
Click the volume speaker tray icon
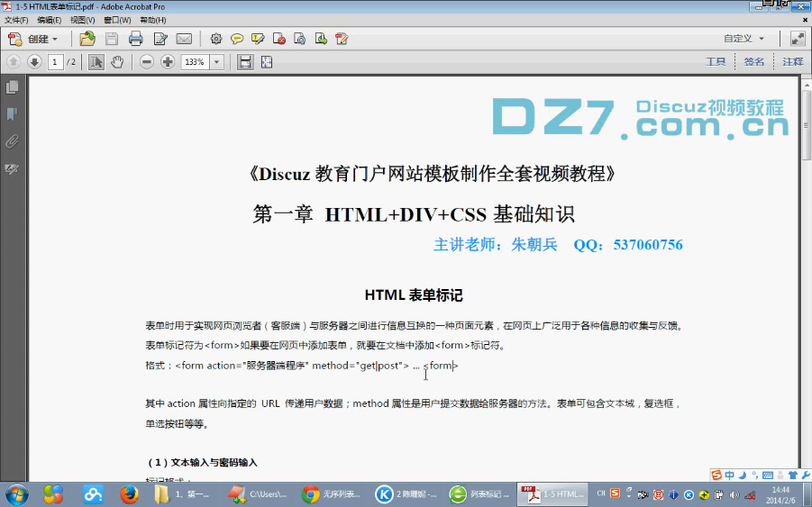point(734,494)
